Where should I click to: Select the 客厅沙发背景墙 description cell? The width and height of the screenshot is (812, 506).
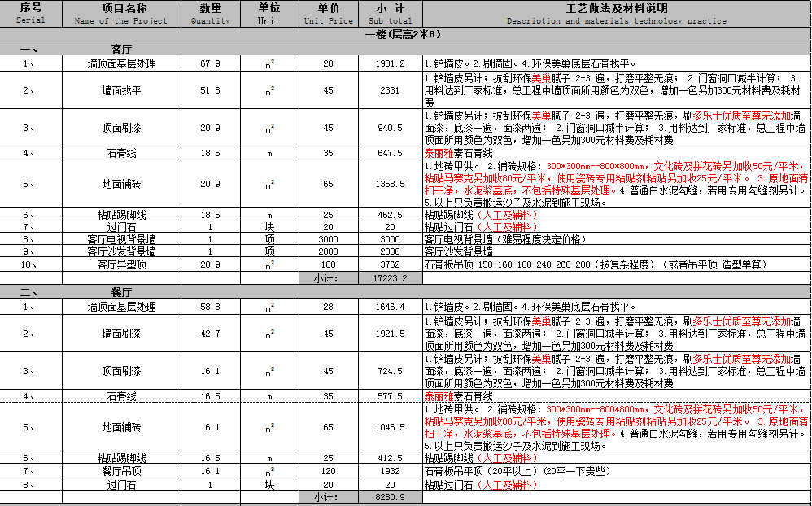[x=616, y=251]
